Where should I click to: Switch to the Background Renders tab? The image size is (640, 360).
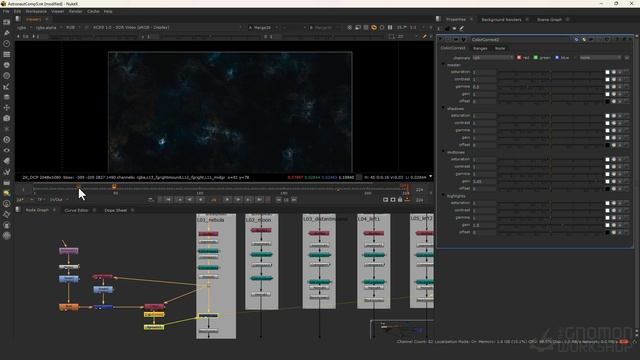point(501,20)
